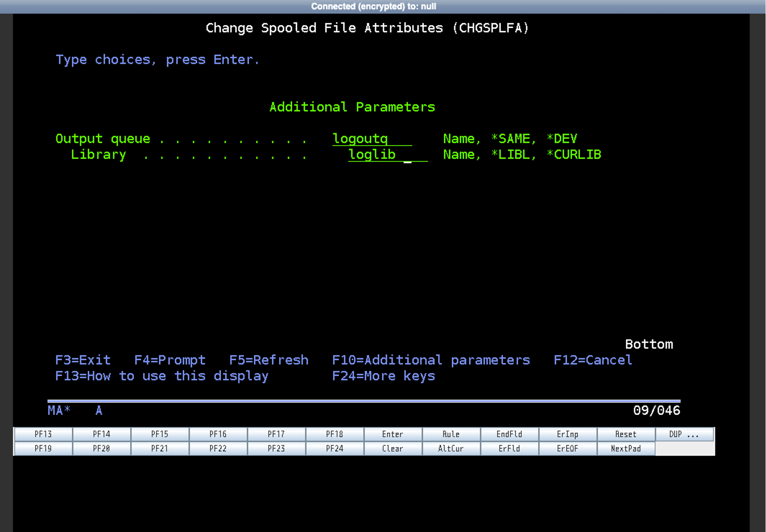The width and height of the screenshot is (766, 532).
Task: Hit the PF23 keypad button
Action: pos(276,449)
